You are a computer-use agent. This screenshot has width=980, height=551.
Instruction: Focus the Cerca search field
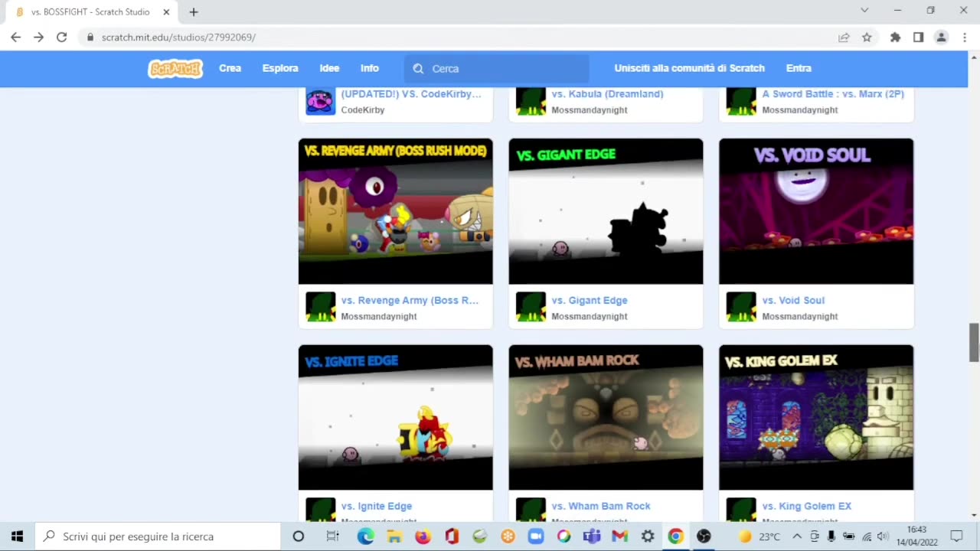point(497,69)
